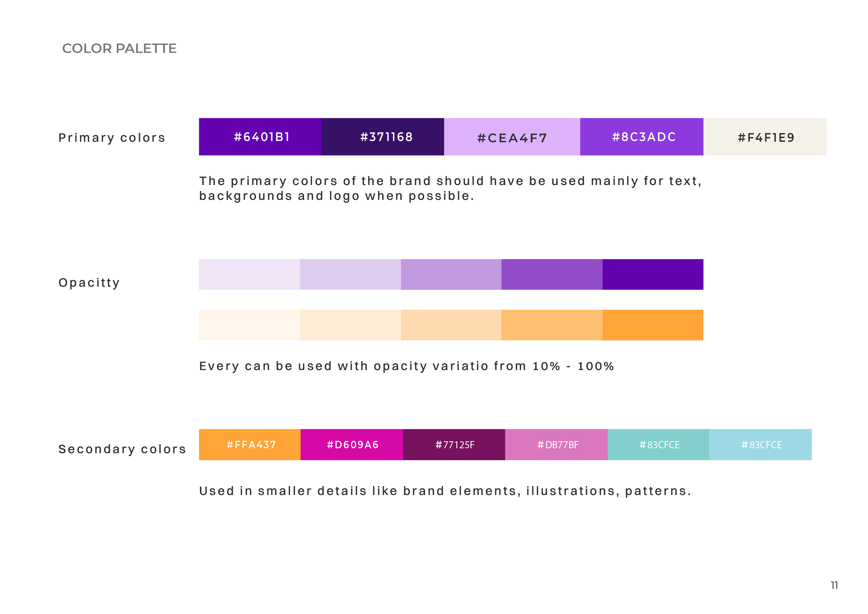Viewport: 868px width, 614px height.
Task: Select the second-lightest purple opacity swatch
Action: 351,275
